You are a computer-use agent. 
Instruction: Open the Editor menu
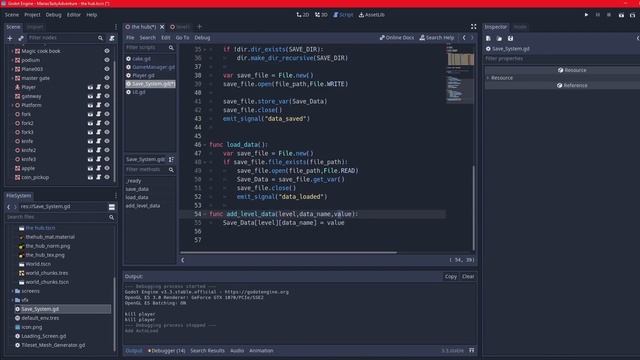pos(73,15)
